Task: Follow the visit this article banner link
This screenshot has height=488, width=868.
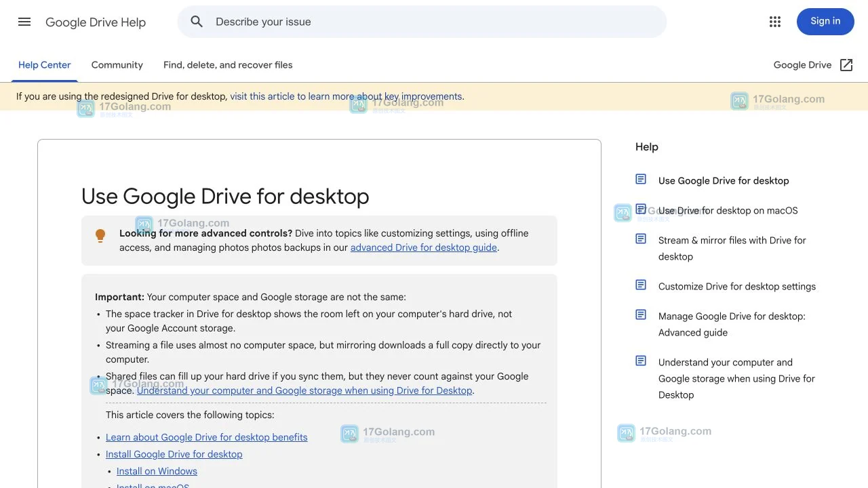Action: tap(346, 96)
